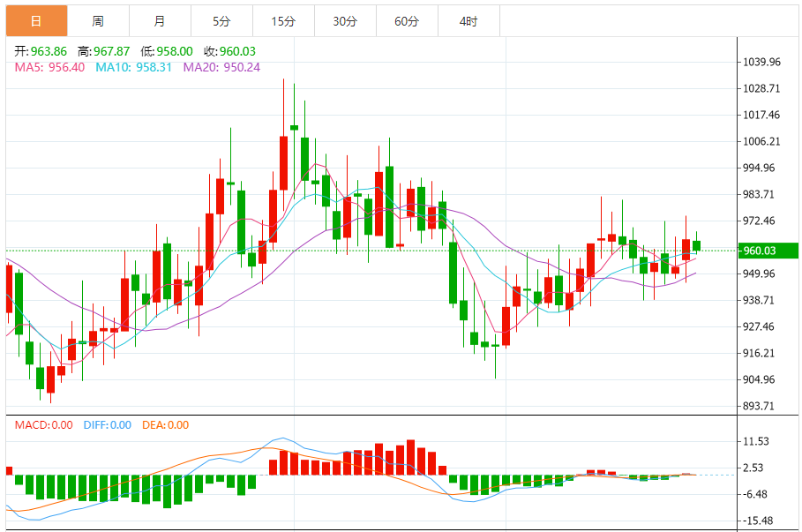Click the 949.96 price axis label
The width and height of the screenshot is (802, 532).
(x=759, y=273)
